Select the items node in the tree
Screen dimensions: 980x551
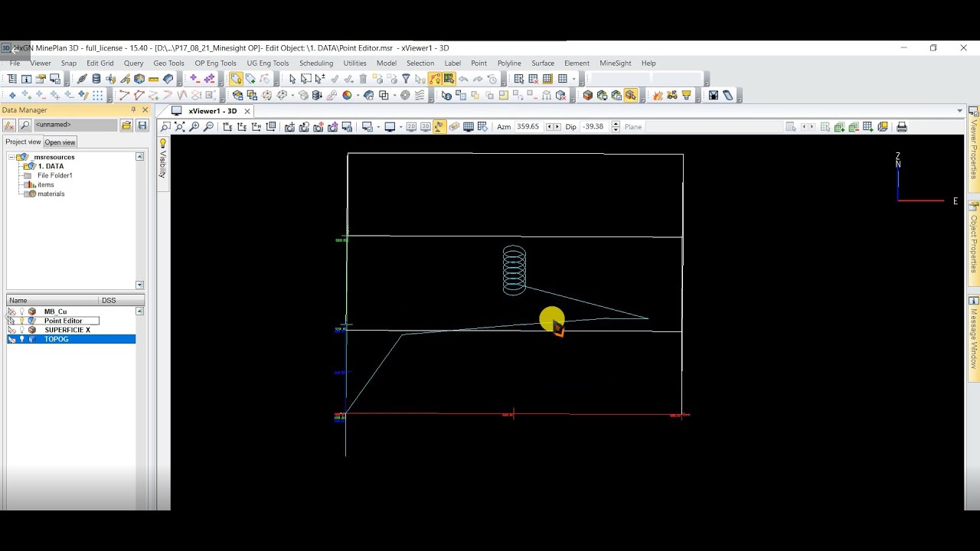click(46, 184)
